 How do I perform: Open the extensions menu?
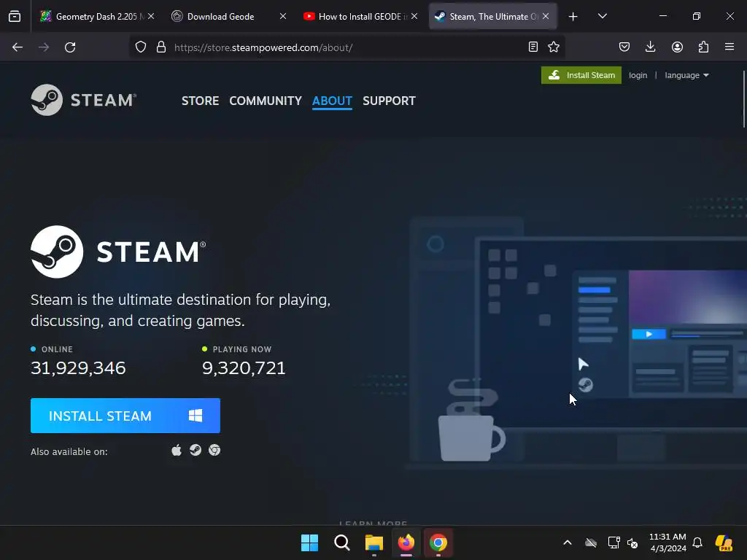pos(703,47)
